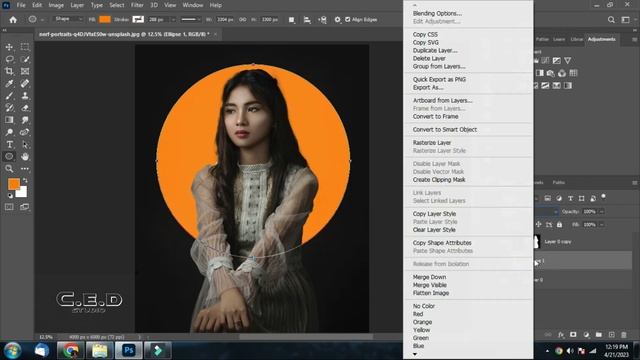Select the Path Selection tool
The image size is (640, 360).
click(x=25, y=144)
